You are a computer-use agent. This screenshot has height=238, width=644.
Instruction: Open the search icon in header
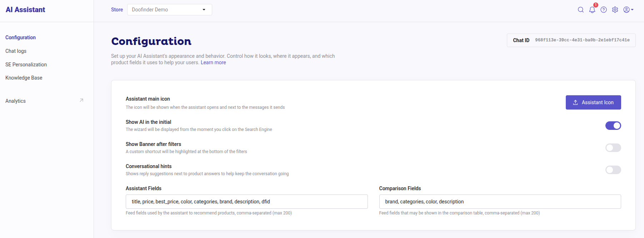581,10
